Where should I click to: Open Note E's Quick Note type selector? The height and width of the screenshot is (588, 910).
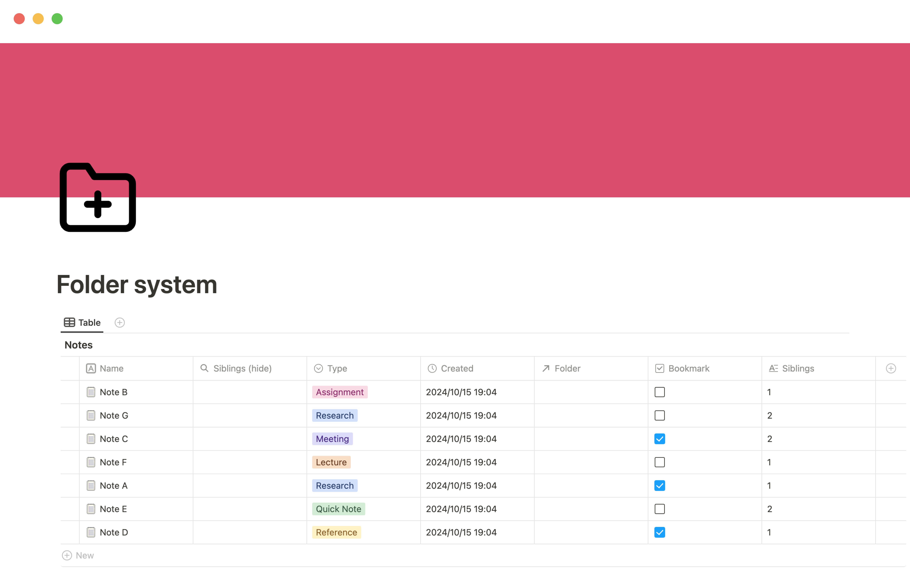pyautogui.click(x=338, y=509)
